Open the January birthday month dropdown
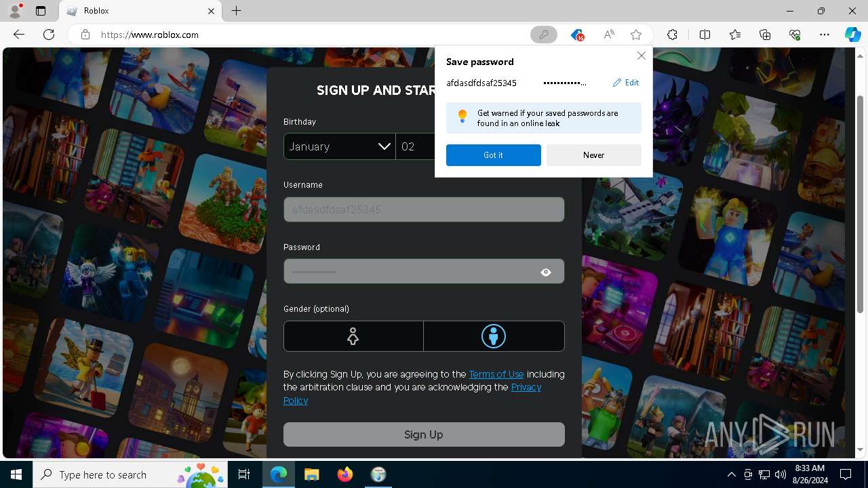The image size is (868, 488). (339, 146)
